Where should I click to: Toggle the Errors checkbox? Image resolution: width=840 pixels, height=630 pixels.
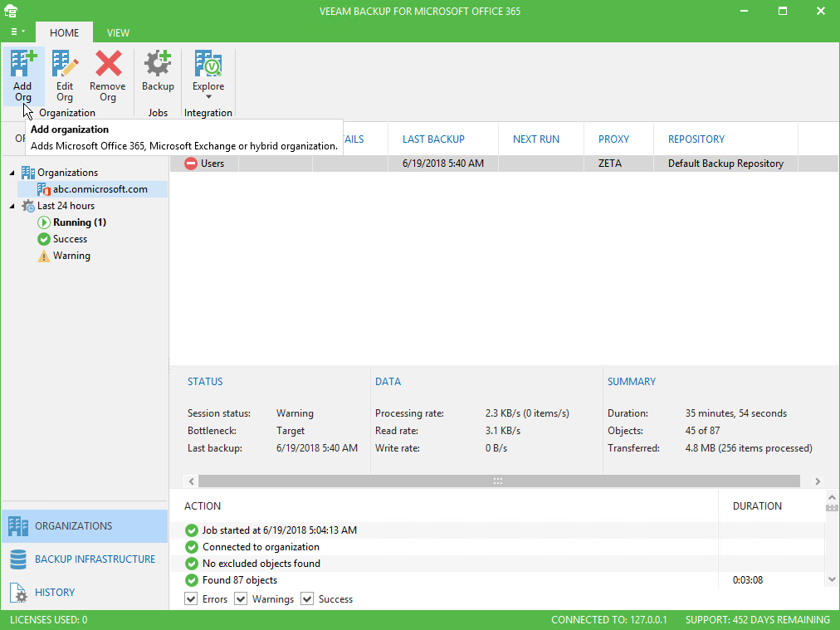191,598
